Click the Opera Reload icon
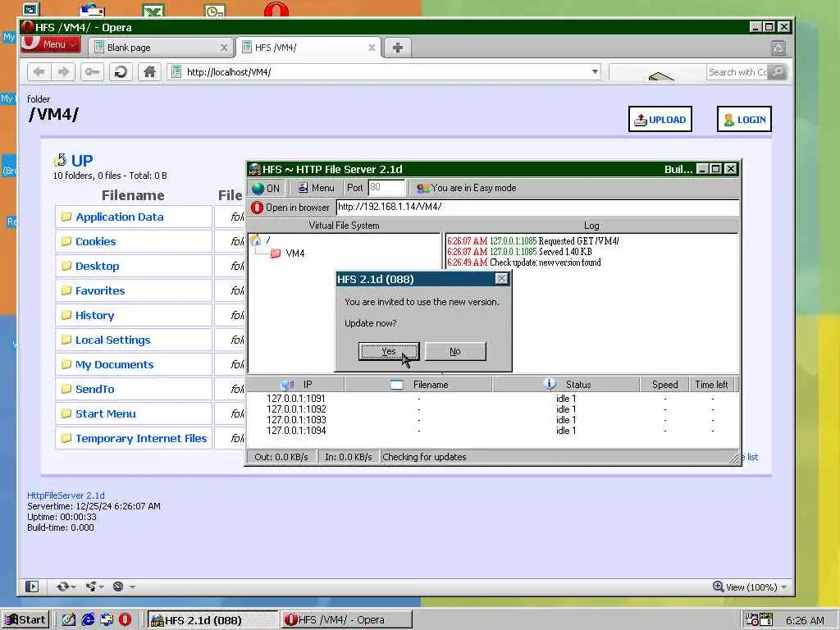The image size is (840, 630). point(121,72)
